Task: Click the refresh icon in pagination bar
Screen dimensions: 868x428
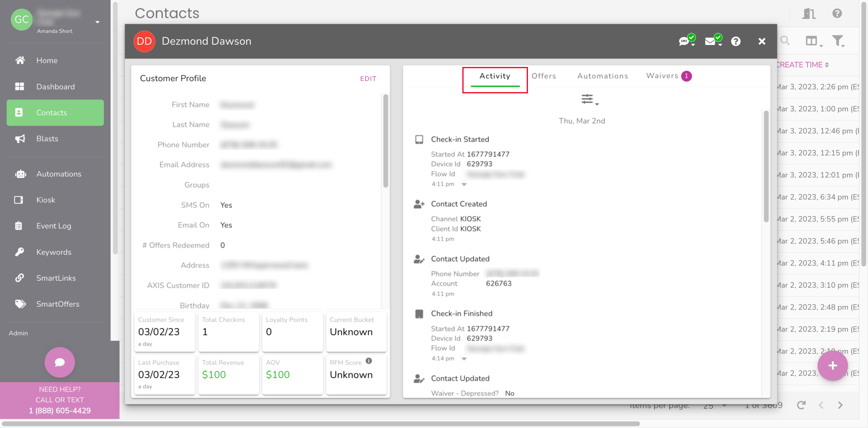Action: (x=801, y=405)
